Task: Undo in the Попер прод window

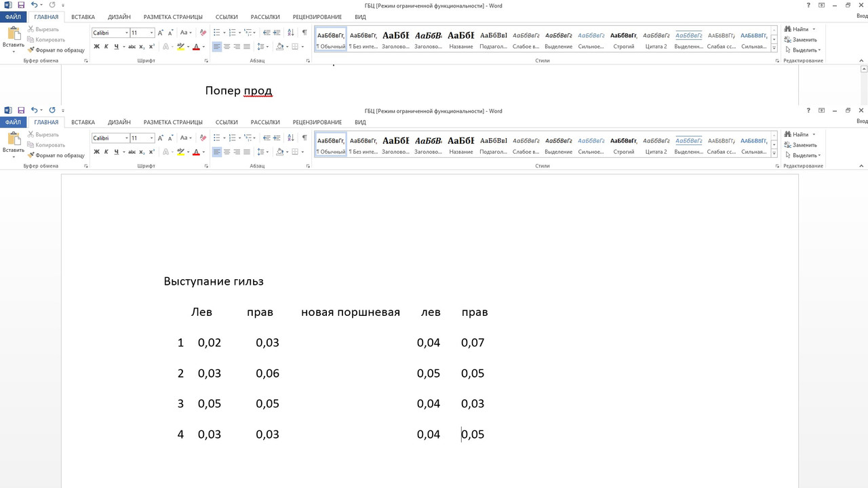Action: [x=34, y=5]
